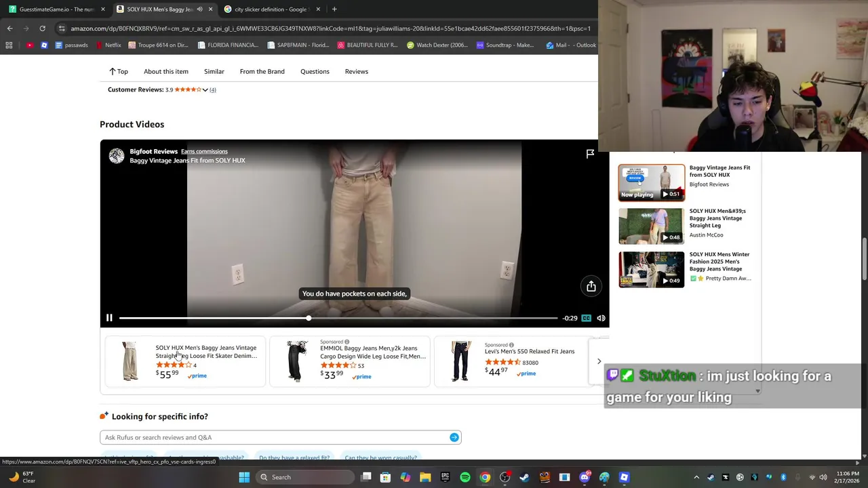Open the FLORIDA FINANCIA... bookmark
The width and height of the screenshot is (868, 488).
click(228, 45)
